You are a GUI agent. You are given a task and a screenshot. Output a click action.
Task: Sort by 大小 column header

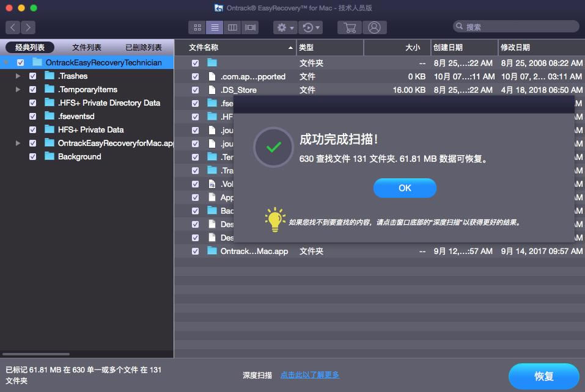(397, 48)
